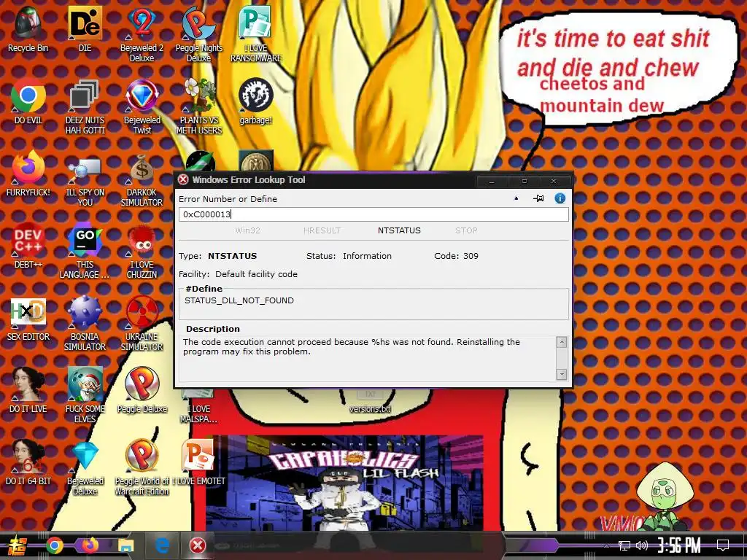
Task: Click the Description scrollbar up arrow
Action: point(562,342)
